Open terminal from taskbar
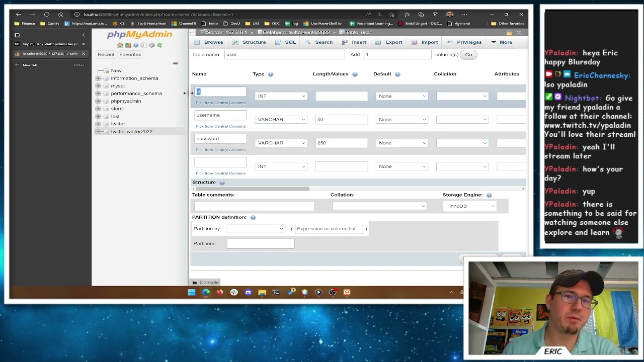This screenshot has height=362, width=644. click(x=276, y=292)
